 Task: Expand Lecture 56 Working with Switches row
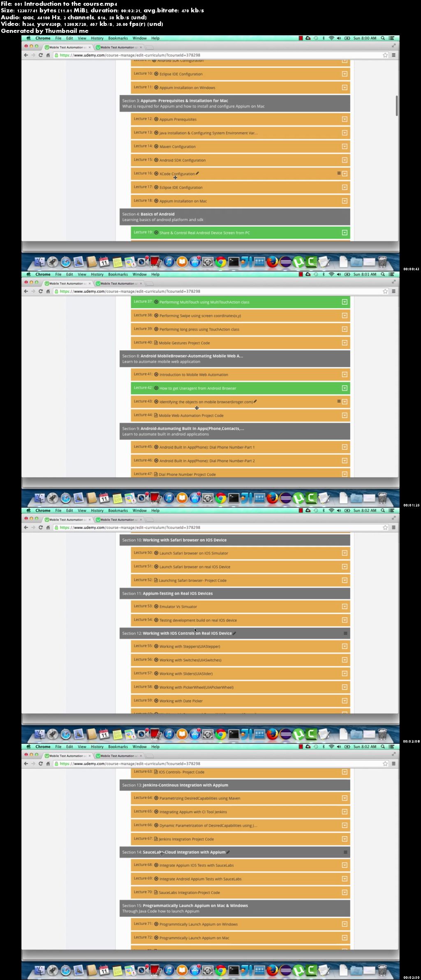tap(345, 660)
